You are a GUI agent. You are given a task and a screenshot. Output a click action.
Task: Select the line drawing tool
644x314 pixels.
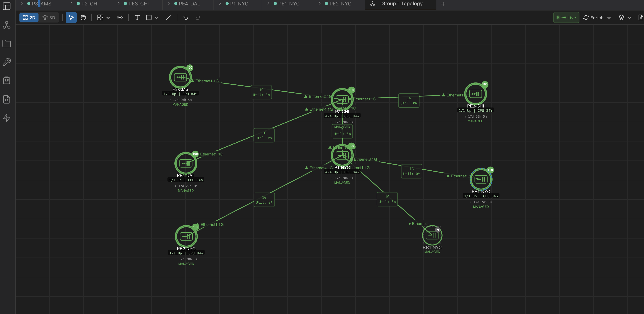click(x=168, y=17)
